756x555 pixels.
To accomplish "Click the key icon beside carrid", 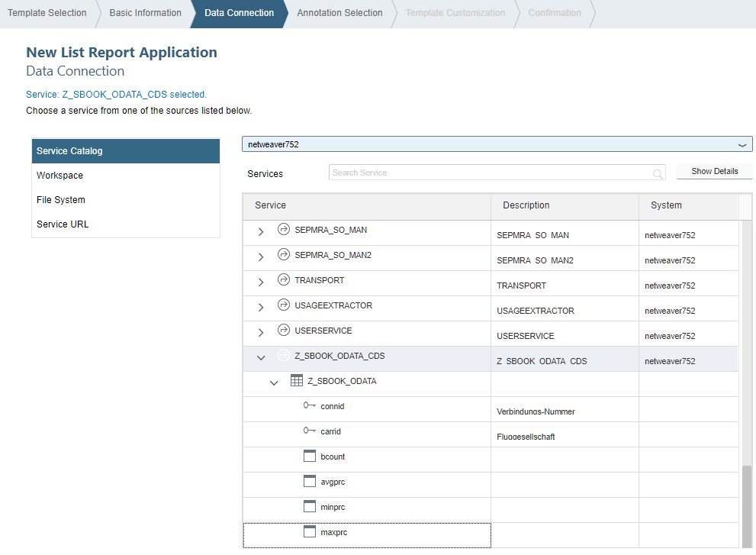I will pos(310,431).
